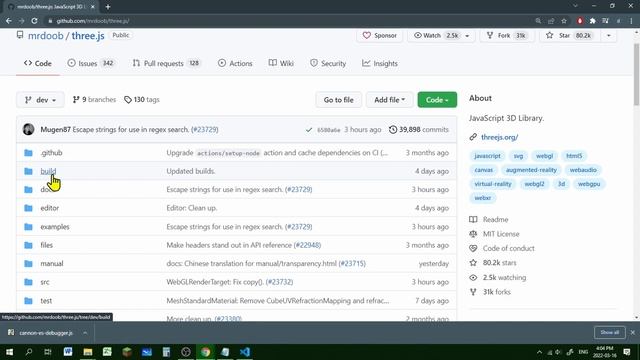The height and width of the screenshot is (360, 640).
Task: Go back with the browser back arrow
Action: coord(9,21)
